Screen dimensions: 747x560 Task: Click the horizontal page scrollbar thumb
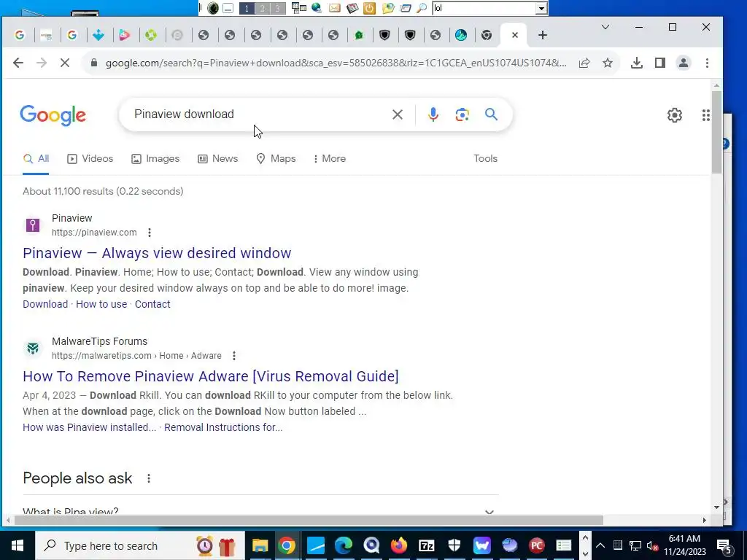(x=309, y=520)
